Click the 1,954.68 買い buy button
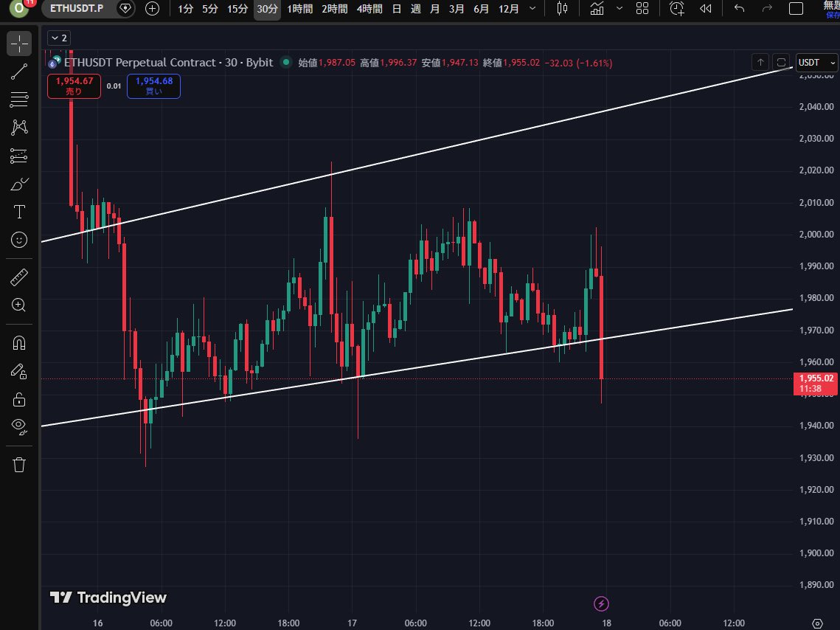The width and height of the screenshot is (840, 630). [153, 86]
